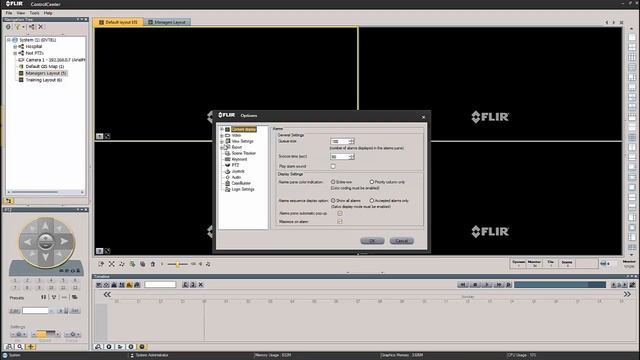640x360 pixels.
Task: Toggle the Alarms pane automatic pop-up checkbox
Action: tap(340, 213)
